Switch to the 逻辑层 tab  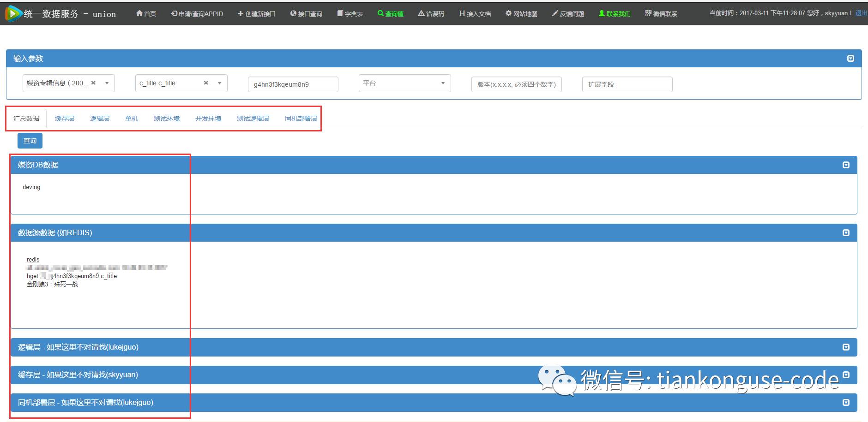[100, 119]
